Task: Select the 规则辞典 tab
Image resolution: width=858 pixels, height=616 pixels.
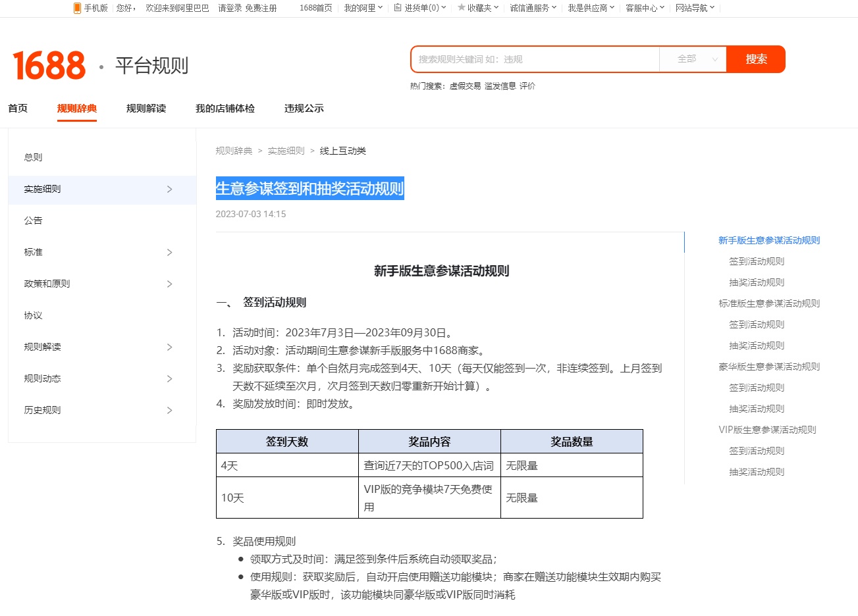Action: (77, 109)
